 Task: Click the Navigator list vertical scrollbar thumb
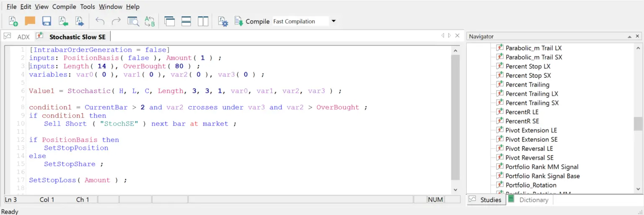pos(638,124)
